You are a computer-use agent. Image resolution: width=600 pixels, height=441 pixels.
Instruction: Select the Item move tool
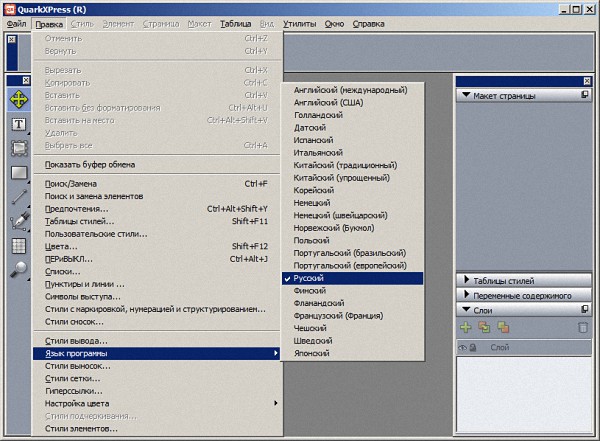pyautogui.click(x=18, y=100)
